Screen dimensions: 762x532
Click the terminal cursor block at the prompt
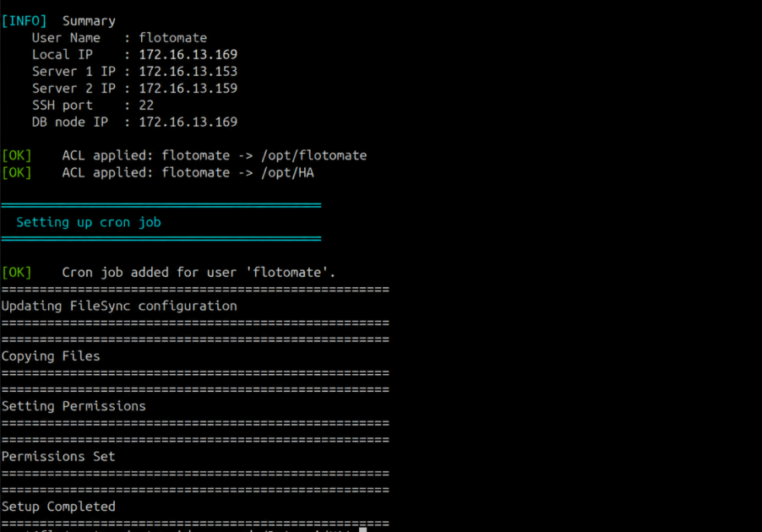click(363, 529)
